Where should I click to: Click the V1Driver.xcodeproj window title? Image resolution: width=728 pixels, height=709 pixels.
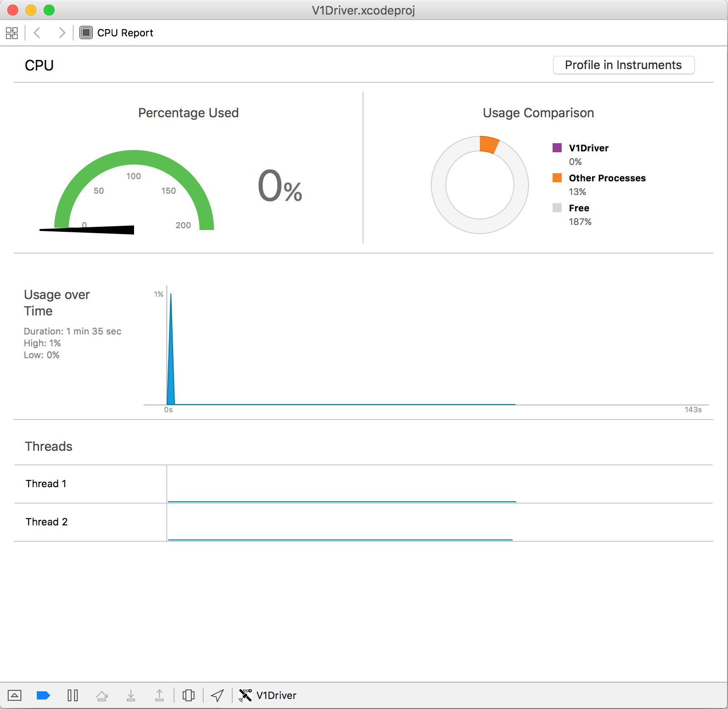click(x=364, y=10)
